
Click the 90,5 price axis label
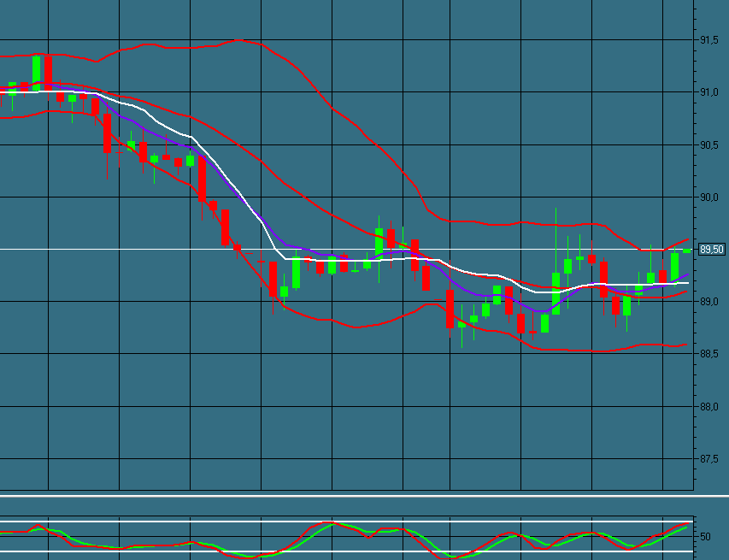(x=709, y=145)
